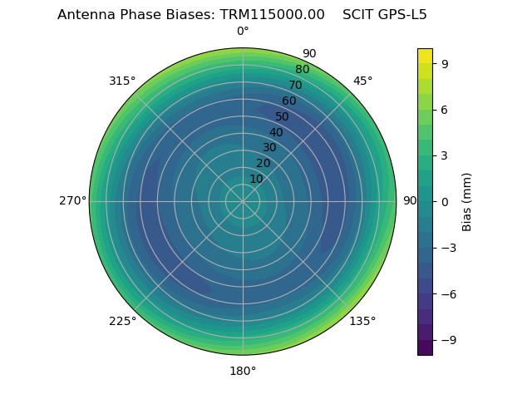The height and width of the screenshot is (399, 532).
Task: Click the colorbar tick label −6
Action: pyautogui.click(x=449, y=294)
